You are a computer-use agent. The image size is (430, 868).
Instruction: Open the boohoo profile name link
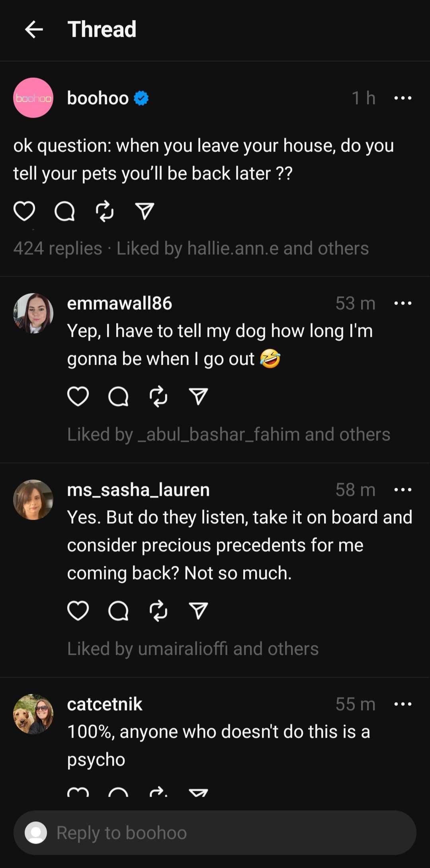[x=98, y=98]
